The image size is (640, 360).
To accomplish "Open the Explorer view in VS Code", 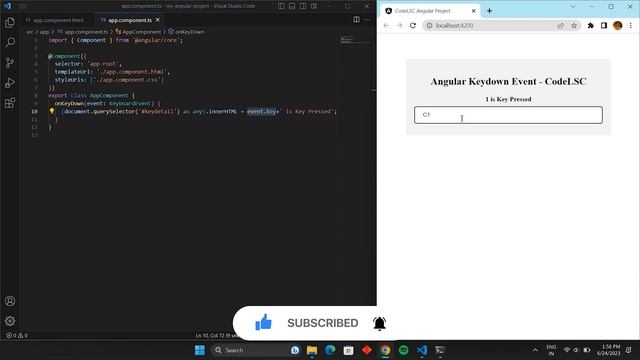I will click(10, 23).
